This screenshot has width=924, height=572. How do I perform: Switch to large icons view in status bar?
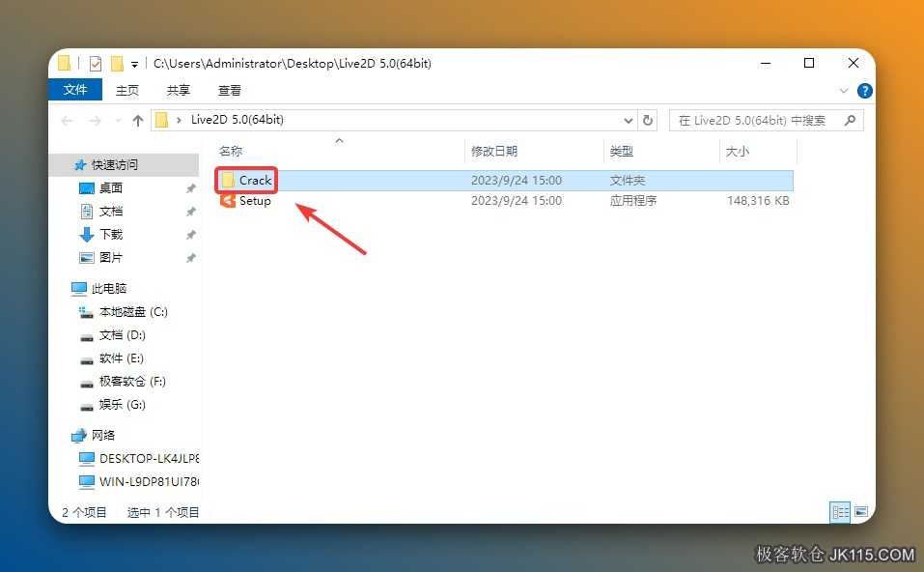coord(861,512)
